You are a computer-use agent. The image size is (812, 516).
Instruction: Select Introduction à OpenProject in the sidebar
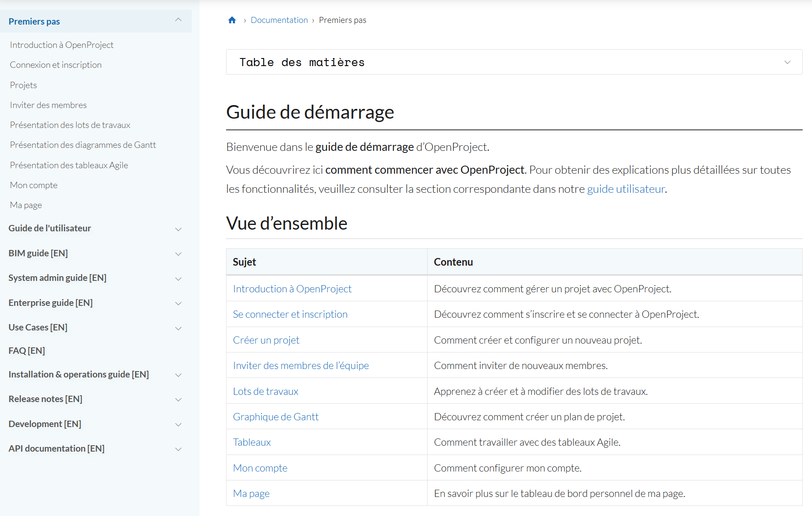[x=61, y=44]
